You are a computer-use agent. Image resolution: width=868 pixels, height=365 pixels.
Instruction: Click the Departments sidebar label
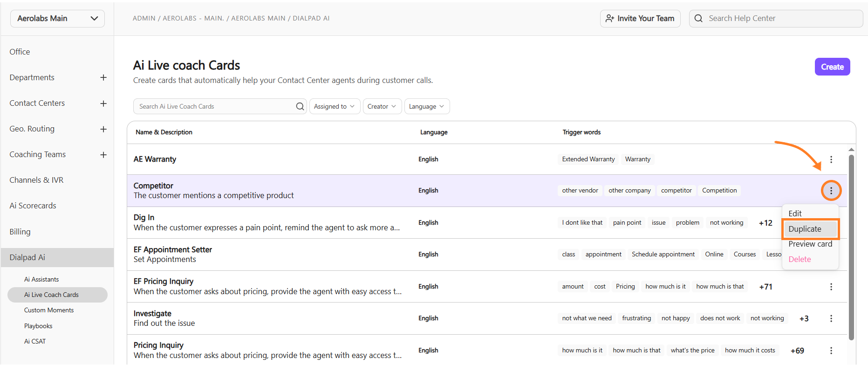coord(32,77)
